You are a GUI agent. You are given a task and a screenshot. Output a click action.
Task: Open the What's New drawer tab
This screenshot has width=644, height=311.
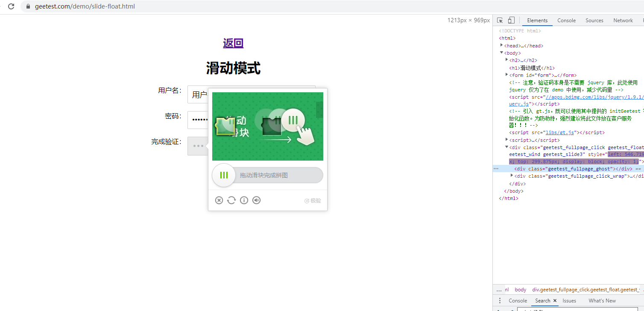pos(602,301)
